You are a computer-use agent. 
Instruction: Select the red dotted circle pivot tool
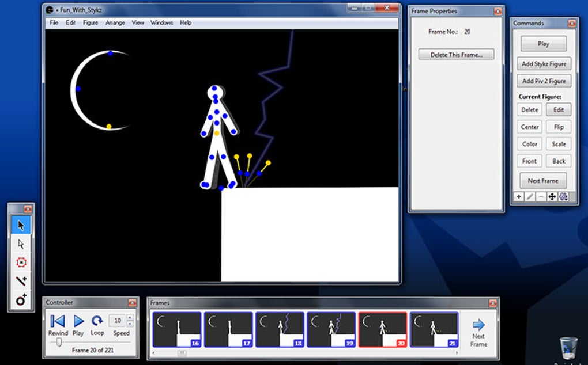point(21,263)
